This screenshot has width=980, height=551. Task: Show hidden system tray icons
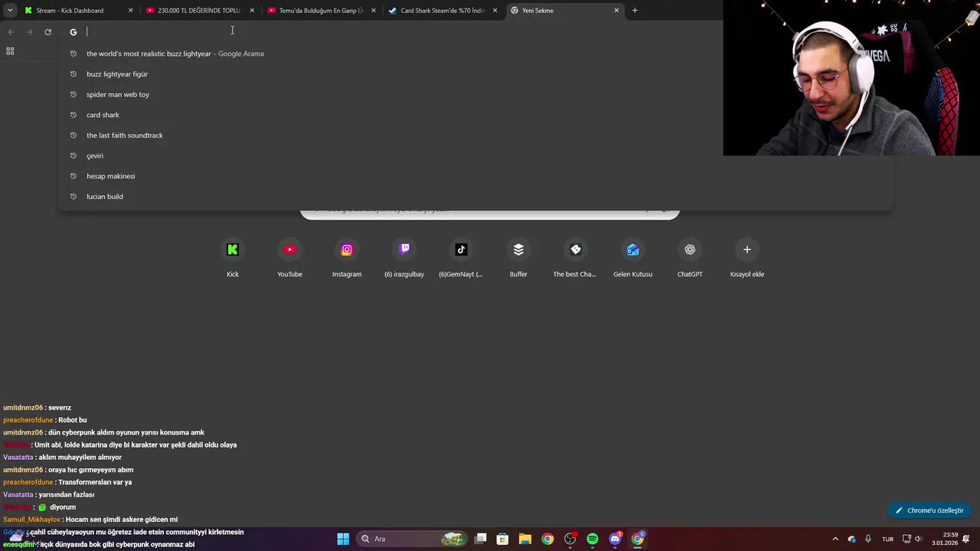click(x=835, y=539)
